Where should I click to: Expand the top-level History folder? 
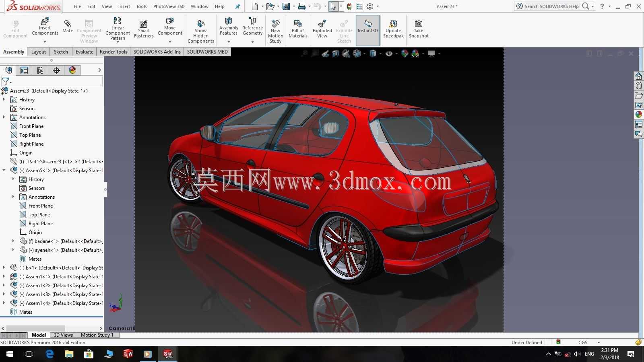[x=4, y=99]
